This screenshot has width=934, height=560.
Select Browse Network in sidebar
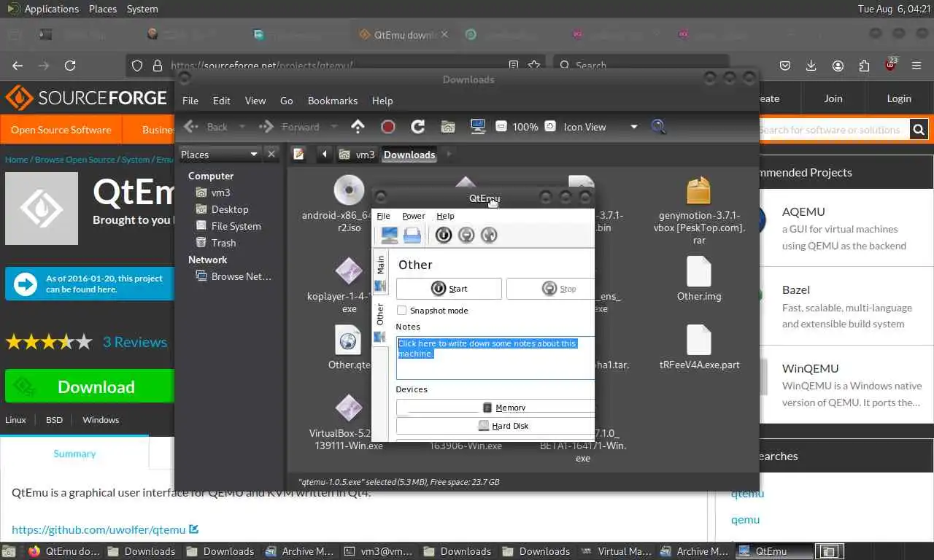click(x=233, y=276)
